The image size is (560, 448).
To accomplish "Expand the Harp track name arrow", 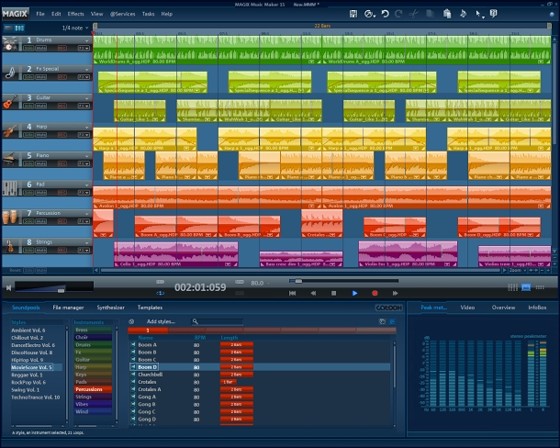I will coord(86,127).
